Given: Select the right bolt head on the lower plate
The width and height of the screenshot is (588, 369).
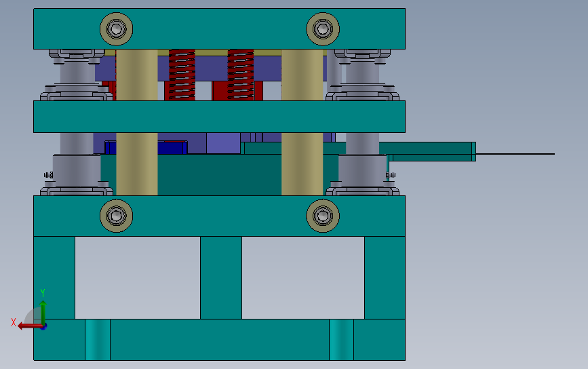Looking at the screenshot, I should pyautogui.click(x=323, y=216).
